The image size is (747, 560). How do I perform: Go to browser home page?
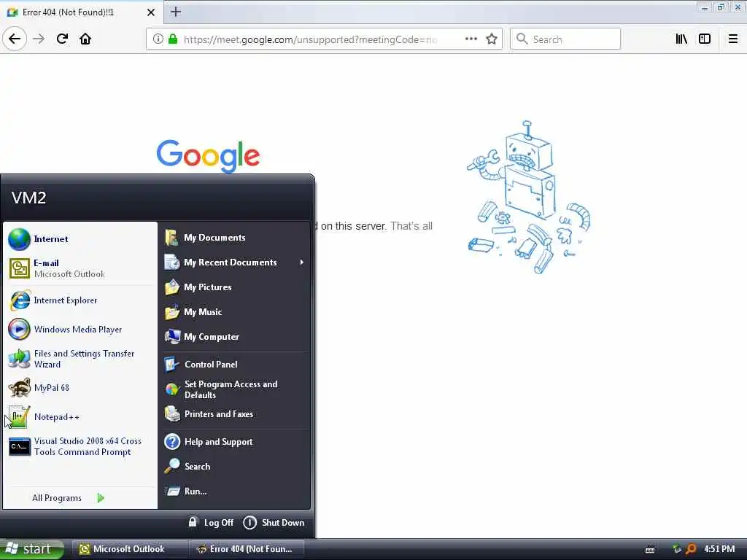(85, 39)
